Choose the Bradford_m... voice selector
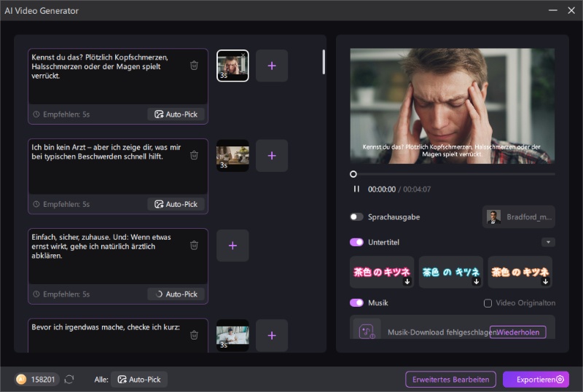 click(519, 217)
